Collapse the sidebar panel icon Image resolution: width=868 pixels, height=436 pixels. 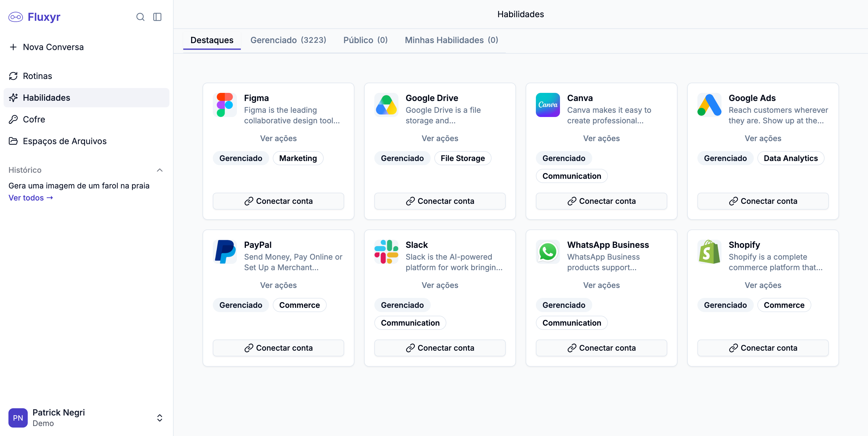point(157,17)
